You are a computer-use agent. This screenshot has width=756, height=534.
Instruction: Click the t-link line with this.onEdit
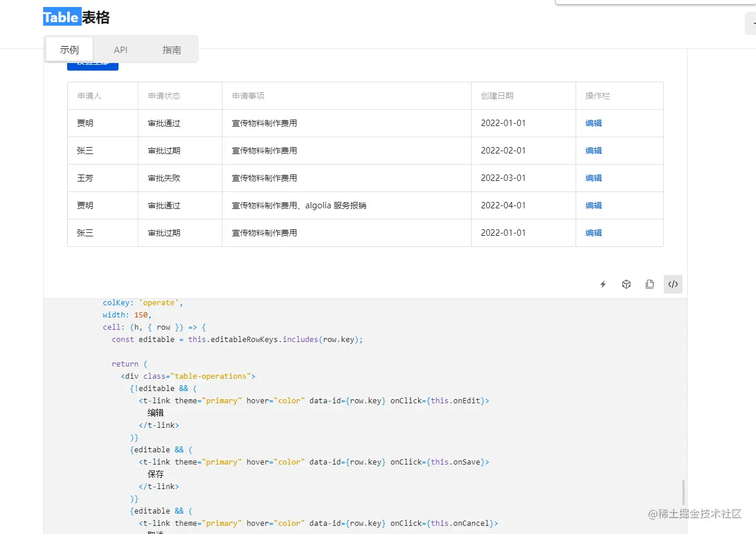314,401
